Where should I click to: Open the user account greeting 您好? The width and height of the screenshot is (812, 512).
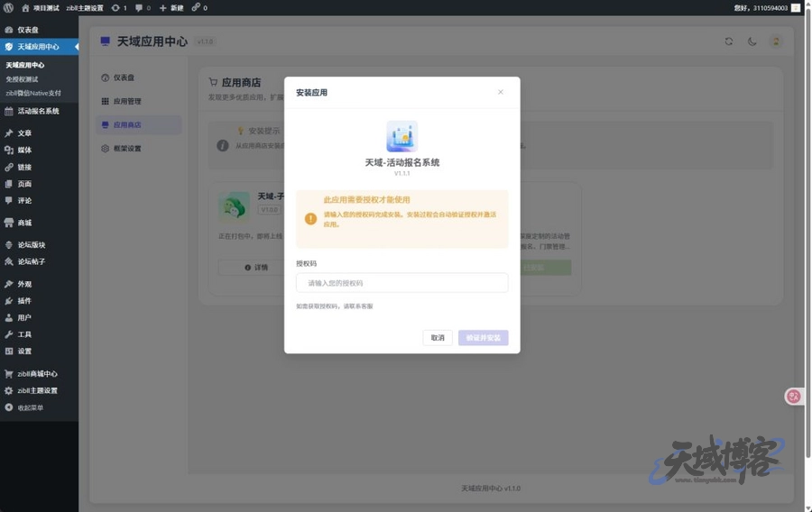click(x=766, y=8)
